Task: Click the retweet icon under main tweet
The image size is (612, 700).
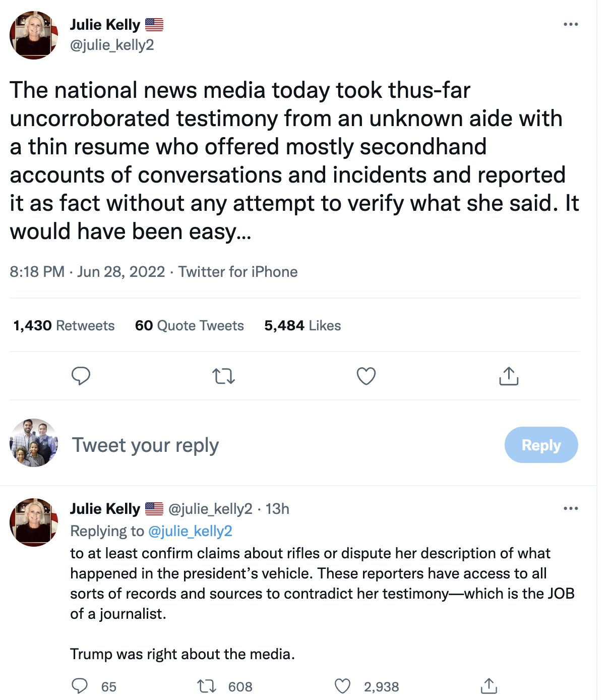Action: [223, 376]
